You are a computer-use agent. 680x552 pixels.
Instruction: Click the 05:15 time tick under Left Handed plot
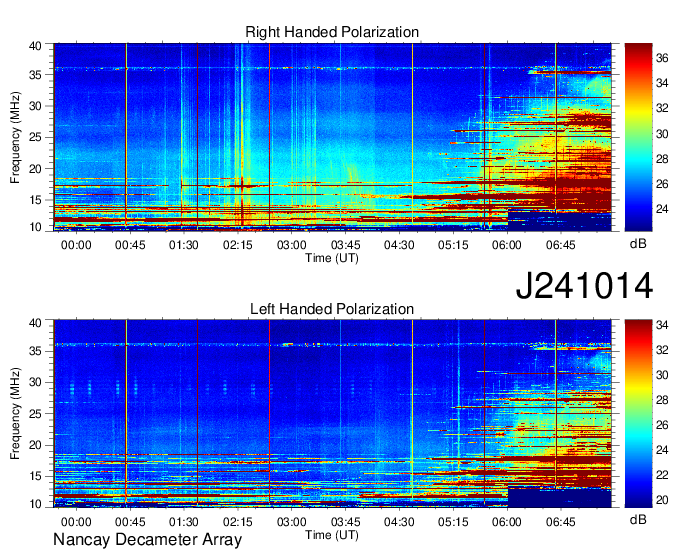tap(453, 522)
